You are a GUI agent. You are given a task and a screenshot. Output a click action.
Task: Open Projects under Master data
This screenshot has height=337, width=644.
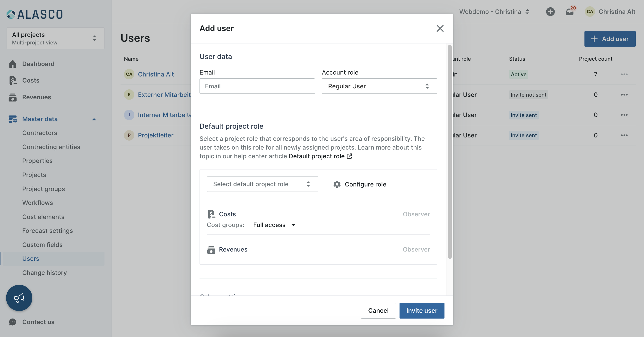coord(34,175)
